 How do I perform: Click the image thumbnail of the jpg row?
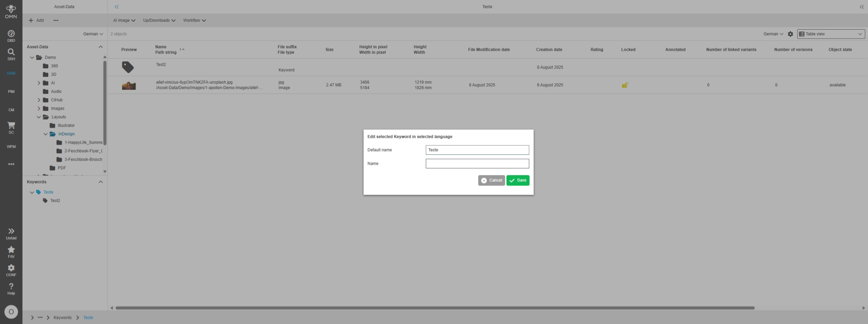129,85
